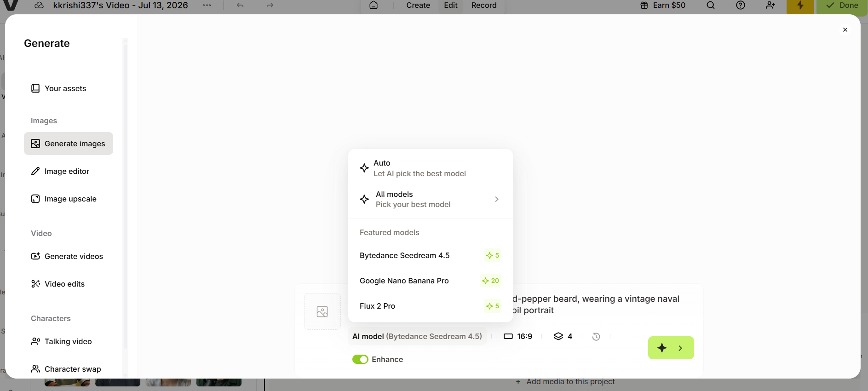Viewport: 868px width, 391px height.
Task: Open the invite collaborator icon
Action: (x=770, y=6)
